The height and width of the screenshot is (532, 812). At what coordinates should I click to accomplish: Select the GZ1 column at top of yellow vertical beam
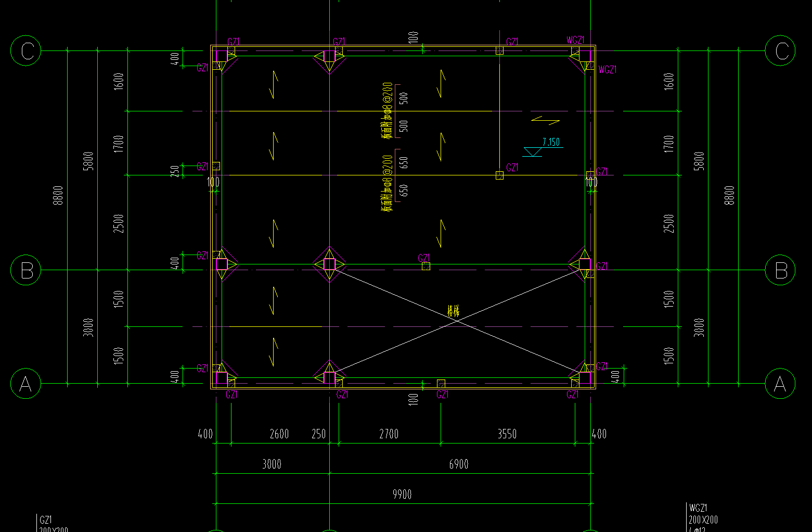pos(499,50)
